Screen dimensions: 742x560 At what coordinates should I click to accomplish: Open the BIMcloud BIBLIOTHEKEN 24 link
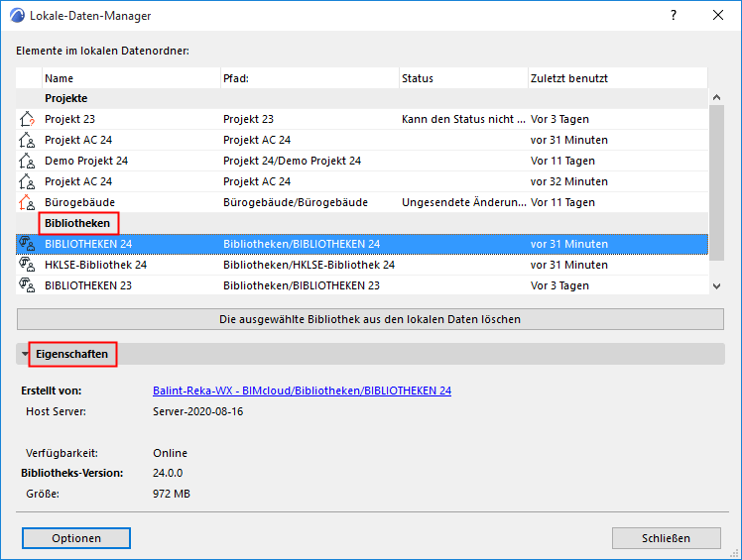click(302, 391)
